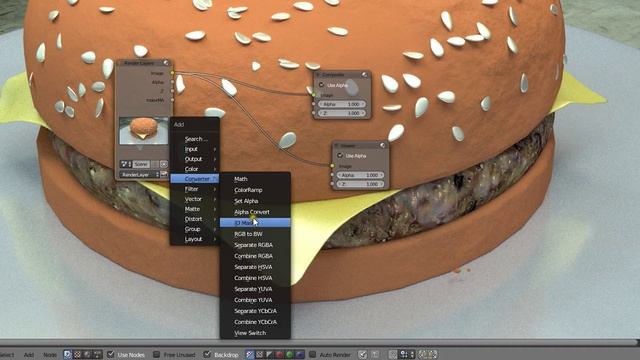Image resolution: width=640 pixels, height=360 pixels.
Task: Click the burger preview thumbnail in Render Layers
Action: (143, 131)
